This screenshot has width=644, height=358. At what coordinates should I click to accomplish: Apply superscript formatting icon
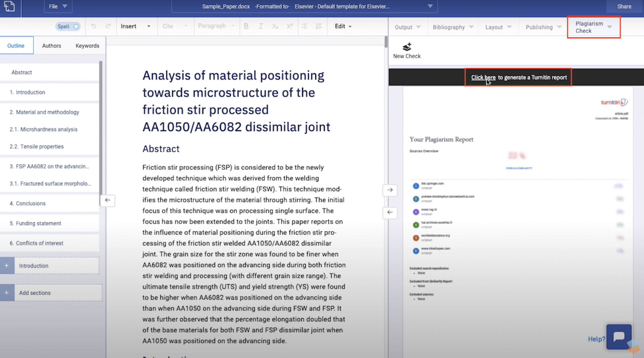pos(289,26)
